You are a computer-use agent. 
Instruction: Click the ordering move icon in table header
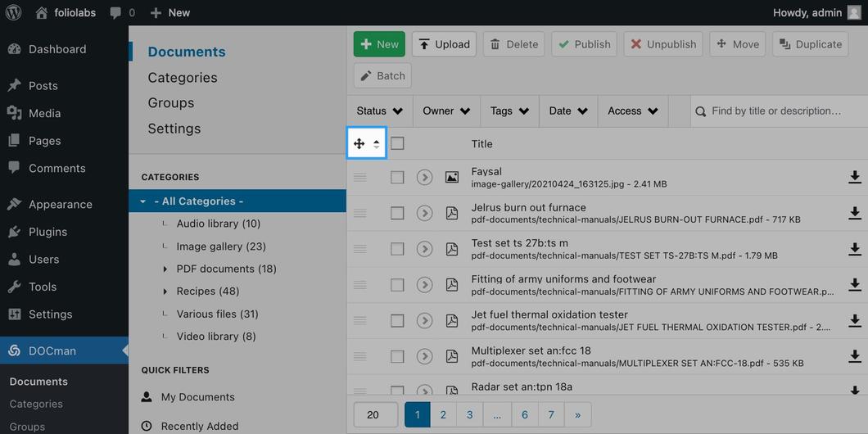point(359,144)
